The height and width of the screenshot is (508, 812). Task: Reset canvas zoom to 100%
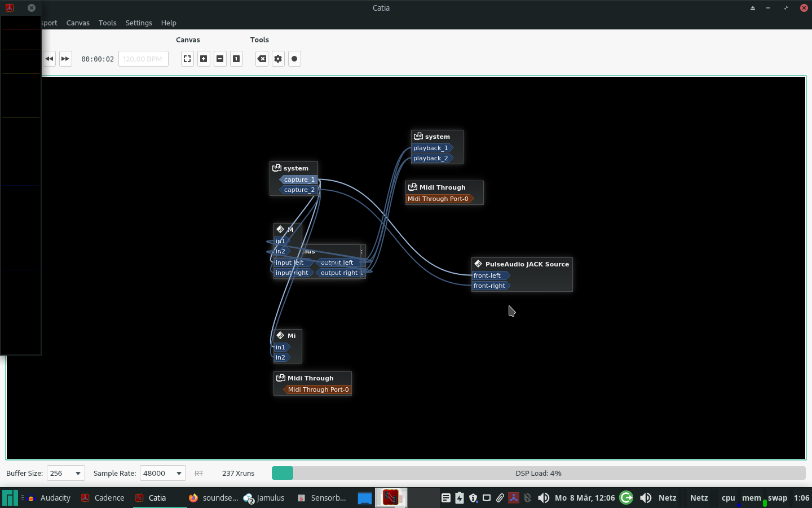click(x=236, y=59)
